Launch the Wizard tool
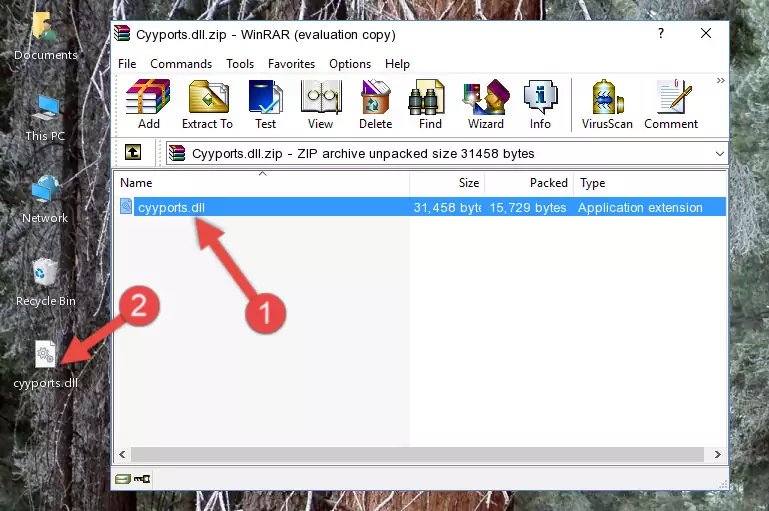769x511 pixels. (x=486, y=104)
